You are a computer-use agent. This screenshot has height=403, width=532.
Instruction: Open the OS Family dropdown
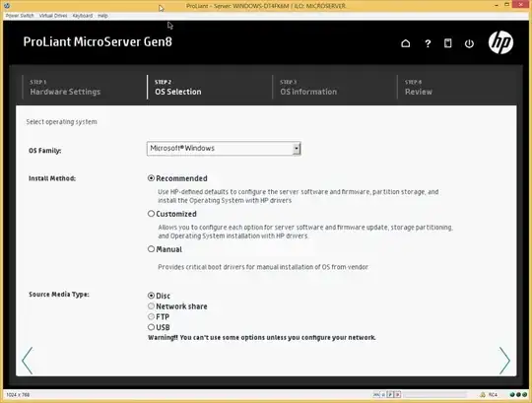(x=224, y=149)
